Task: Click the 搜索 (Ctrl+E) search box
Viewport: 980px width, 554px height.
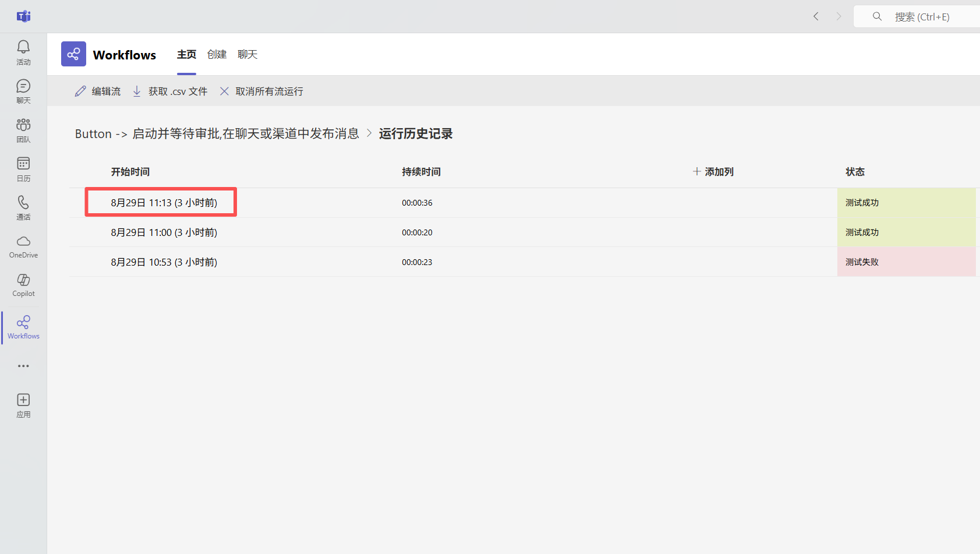Action: click(917, 16)
